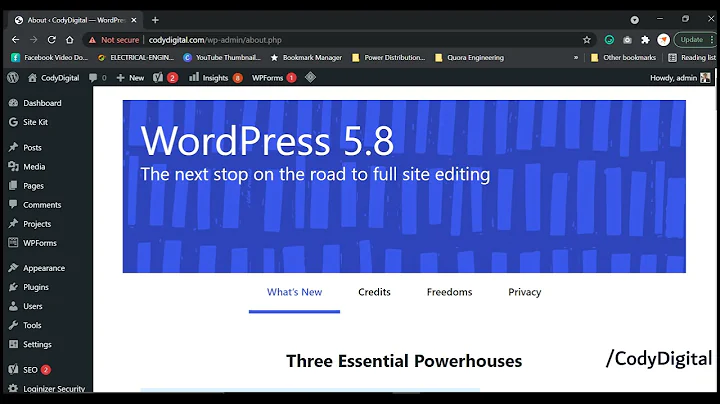Click the camera extension icon
The width and height of the screenshot is (720, 404).
pos(627,40)
